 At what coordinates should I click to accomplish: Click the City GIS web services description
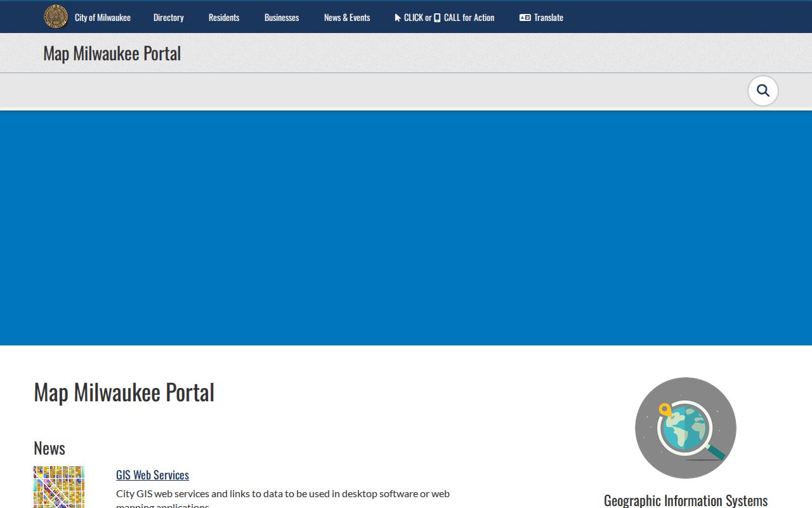[283, 499]
